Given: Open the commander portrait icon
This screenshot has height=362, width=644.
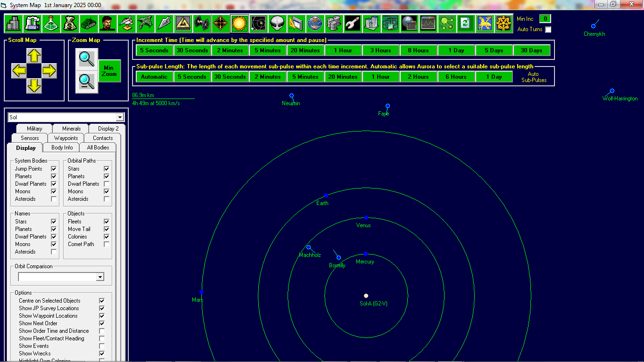Looking at the screenshot, I should point(108,23).
